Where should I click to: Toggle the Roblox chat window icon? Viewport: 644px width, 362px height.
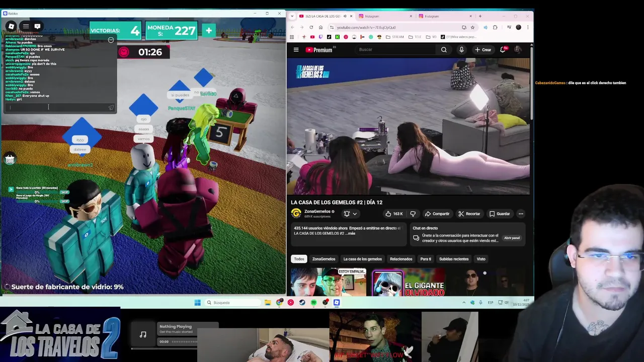click(x=37, y=26)
